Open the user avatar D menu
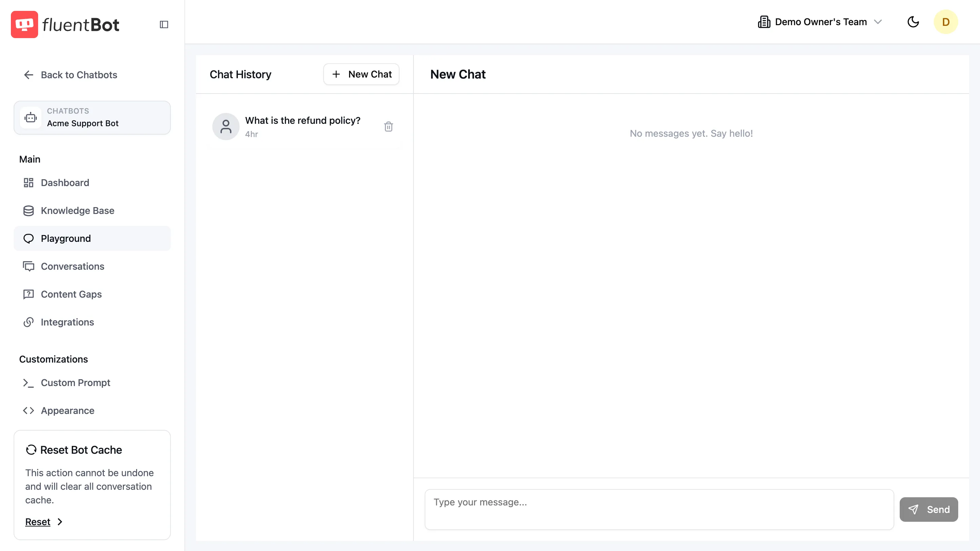 tap(946, 22)
